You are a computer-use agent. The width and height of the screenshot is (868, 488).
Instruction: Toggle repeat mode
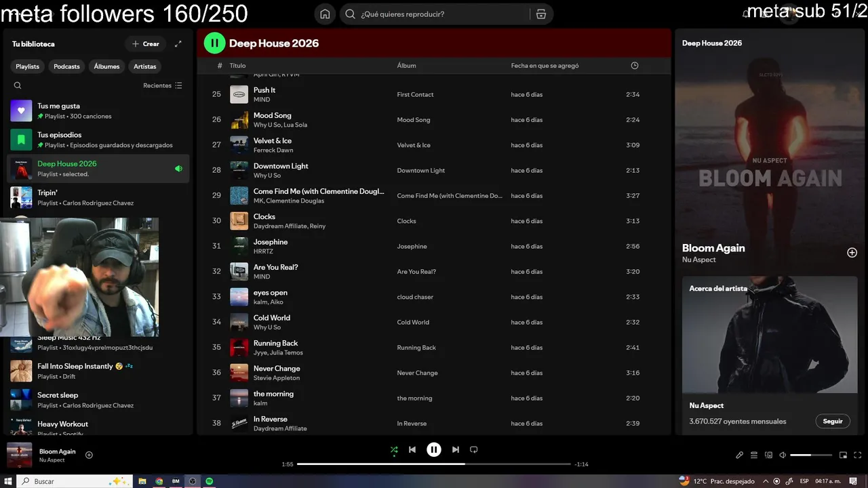pos(474,449)
